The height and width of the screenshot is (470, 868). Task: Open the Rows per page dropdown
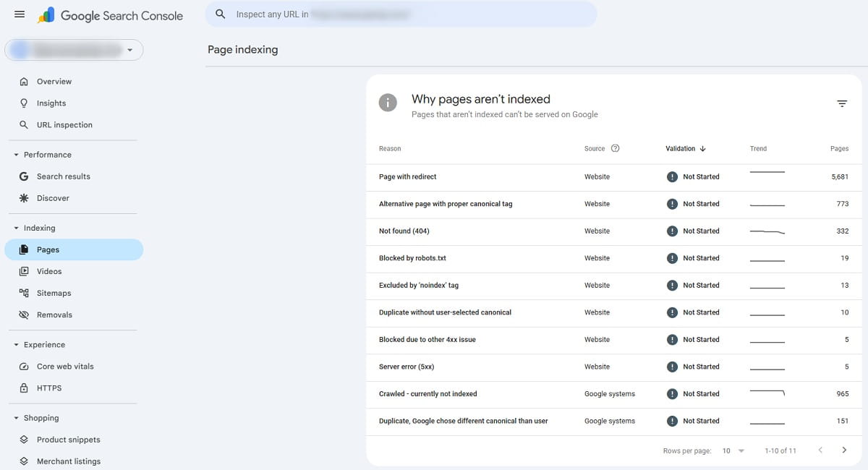click(733, 450)
